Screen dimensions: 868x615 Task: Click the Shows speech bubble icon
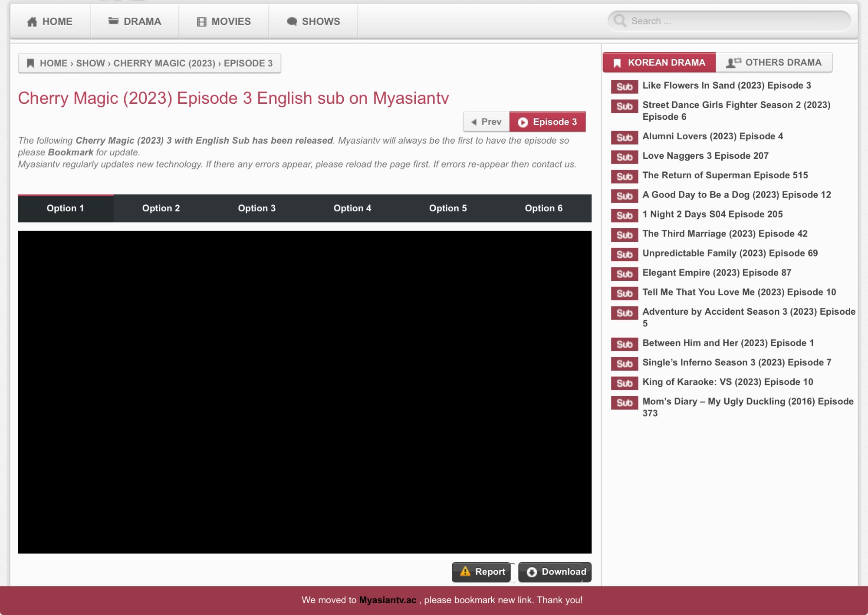[292, 22]
